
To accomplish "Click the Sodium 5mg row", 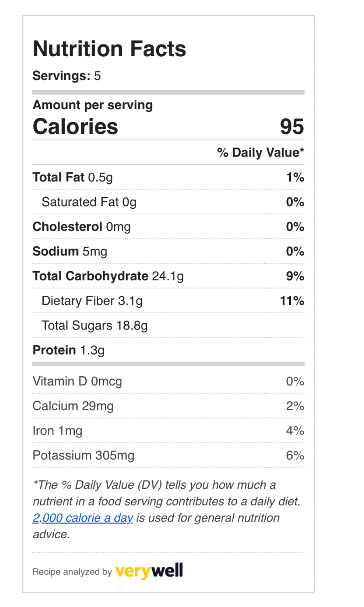I will coord(168,251).
